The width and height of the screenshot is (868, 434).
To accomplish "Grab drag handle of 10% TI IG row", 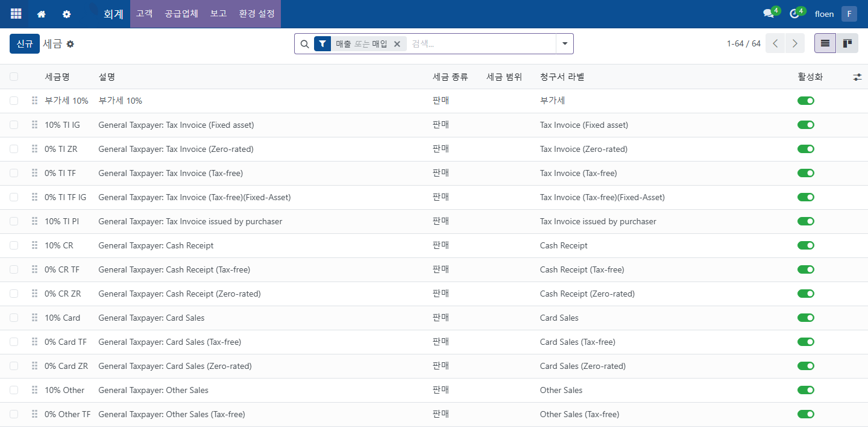I will click(x=34, y=125).
